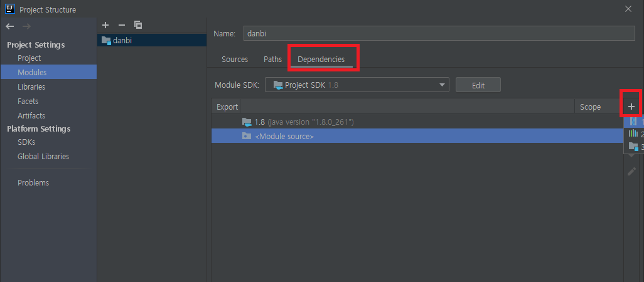Copy the selected module
Screen dimensions: 644x282
(x=138, y=25)
